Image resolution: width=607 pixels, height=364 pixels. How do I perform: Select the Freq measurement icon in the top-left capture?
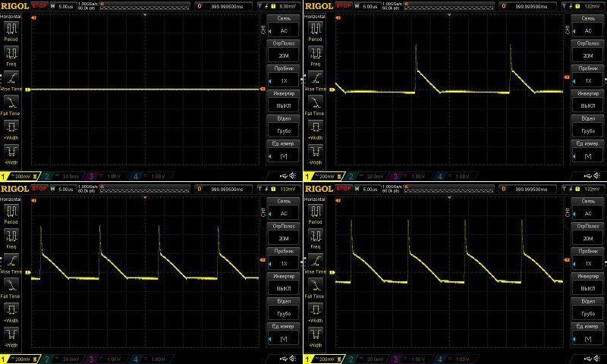click(x=11, y=53)
